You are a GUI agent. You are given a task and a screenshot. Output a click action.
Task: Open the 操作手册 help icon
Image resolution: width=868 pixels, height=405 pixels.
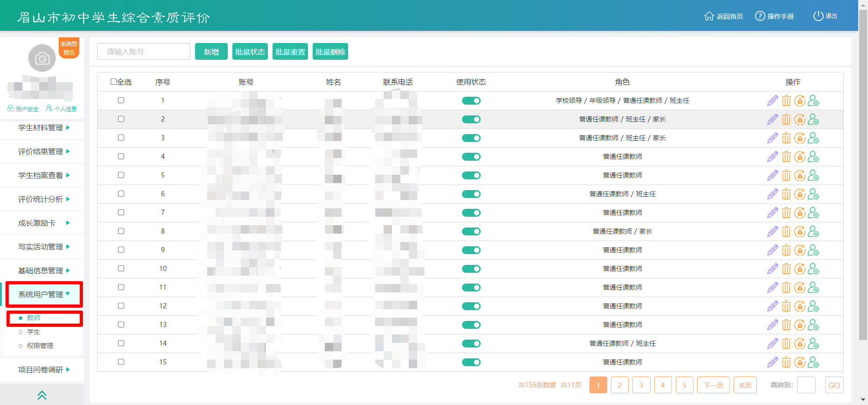(760, 16)
